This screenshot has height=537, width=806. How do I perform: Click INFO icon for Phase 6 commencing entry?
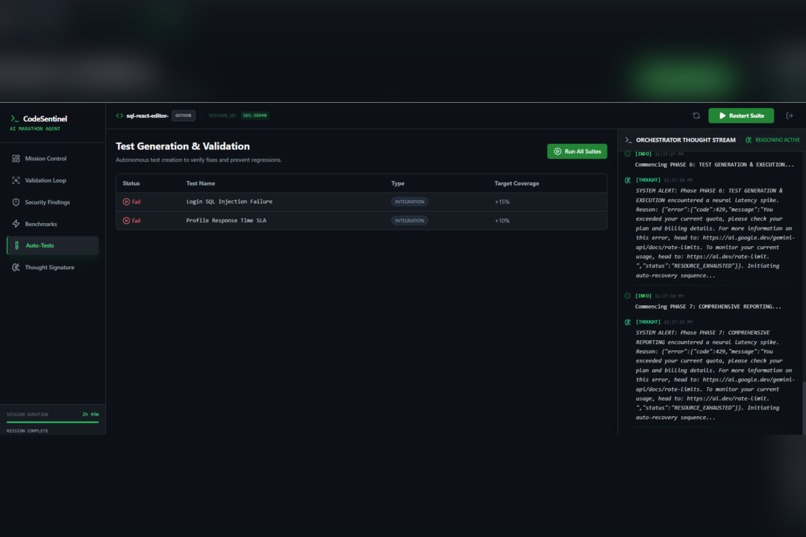click(x=627, y=154)
